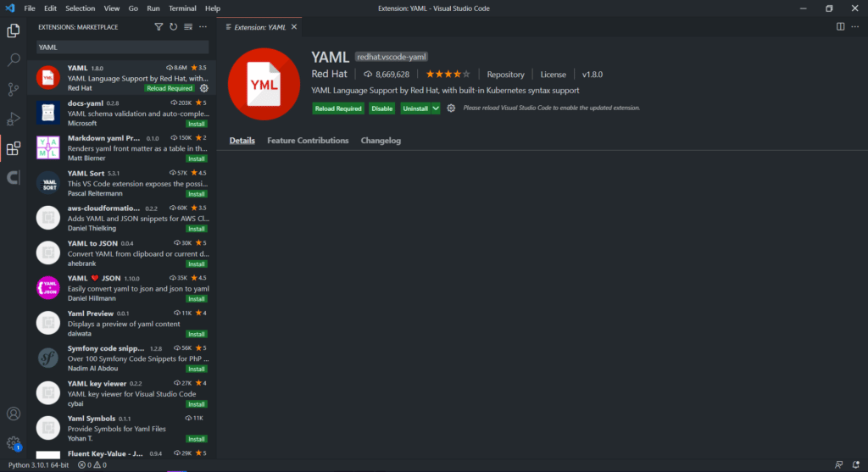Expand the Uninstall button dropdown arrow

click(x=436, y=108)
